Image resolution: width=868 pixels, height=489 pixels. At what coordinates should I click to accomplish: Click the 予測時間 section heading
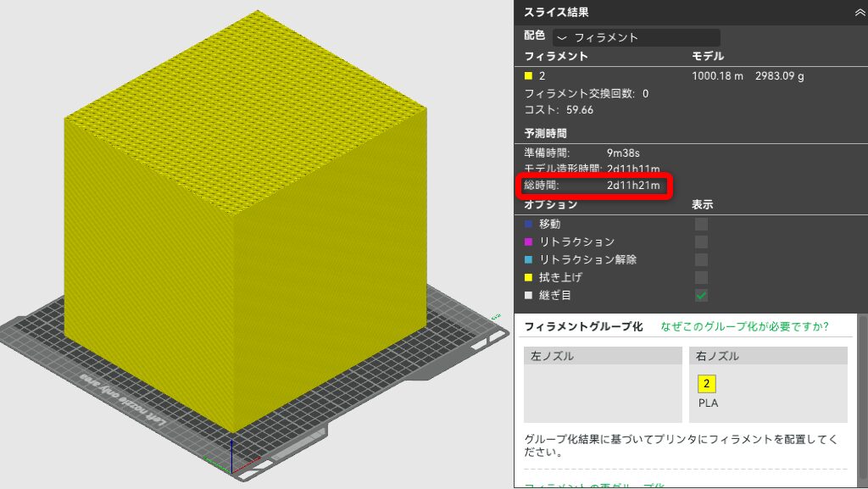pos(545,133)
